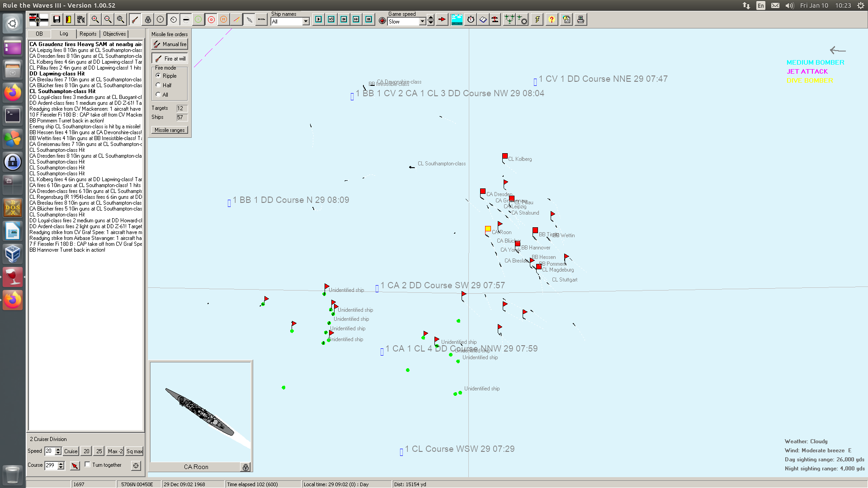Toggle the missile fire tool icon

point(135,19)
